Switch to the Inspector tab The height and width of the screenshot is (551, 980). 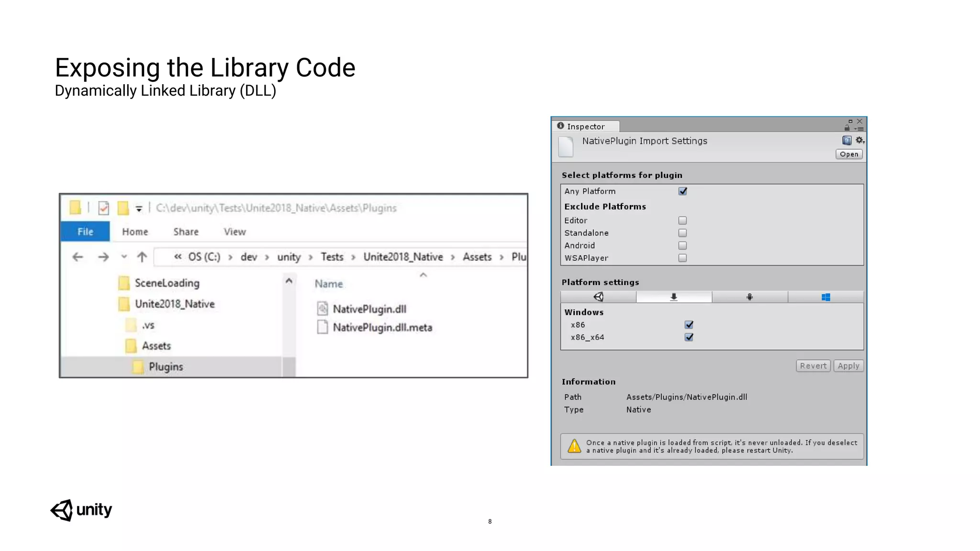click(586, 126)
